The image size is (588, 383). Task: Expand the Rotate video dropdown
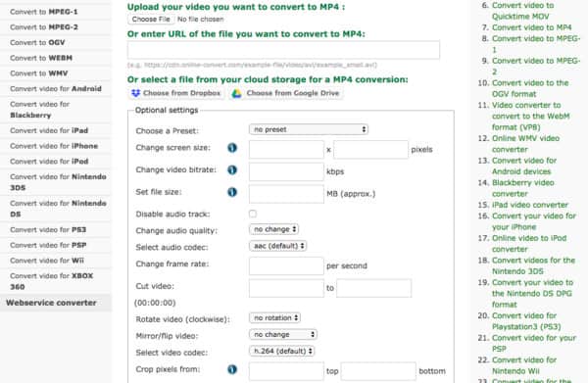(x=274, y=317)
